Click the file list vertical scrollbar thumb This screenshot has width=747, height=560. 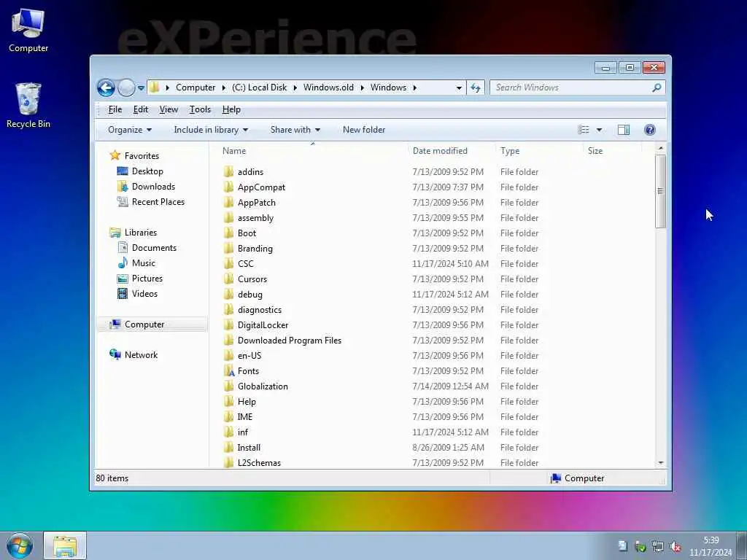(660, 191)
